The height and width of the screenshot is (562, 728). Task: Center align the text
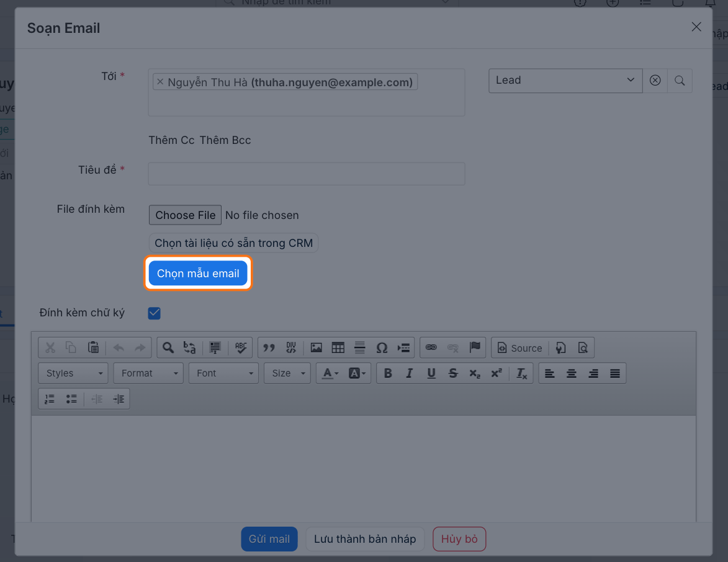(x=572, y=373)
